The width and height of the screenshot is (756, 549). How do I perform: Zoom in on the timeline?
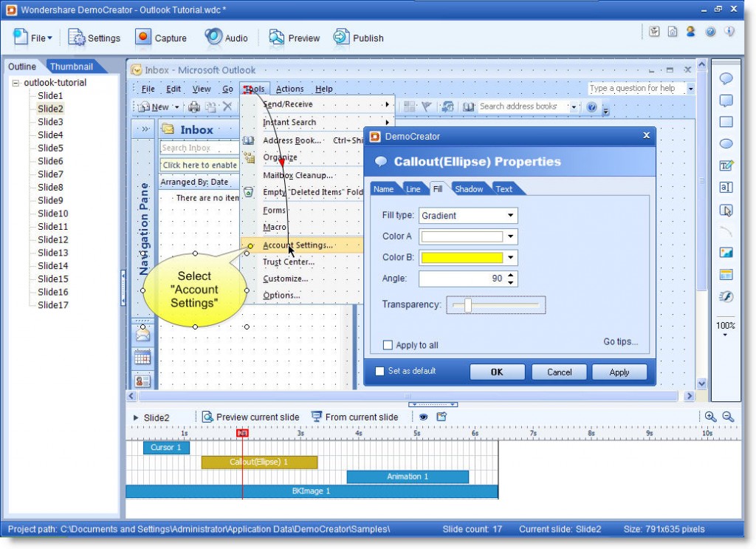[x=710, y=417]
